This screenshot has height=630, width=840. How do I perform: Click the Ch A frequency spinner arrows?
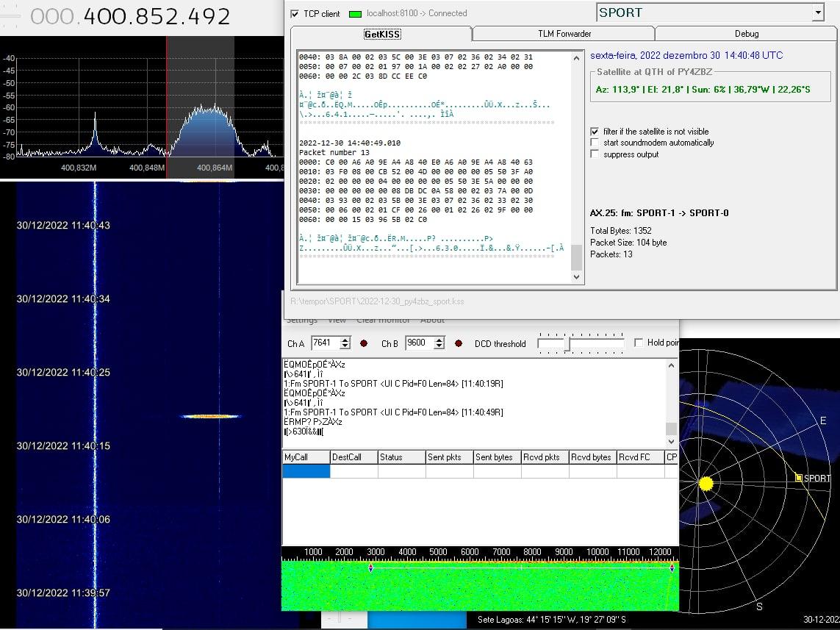344,343
